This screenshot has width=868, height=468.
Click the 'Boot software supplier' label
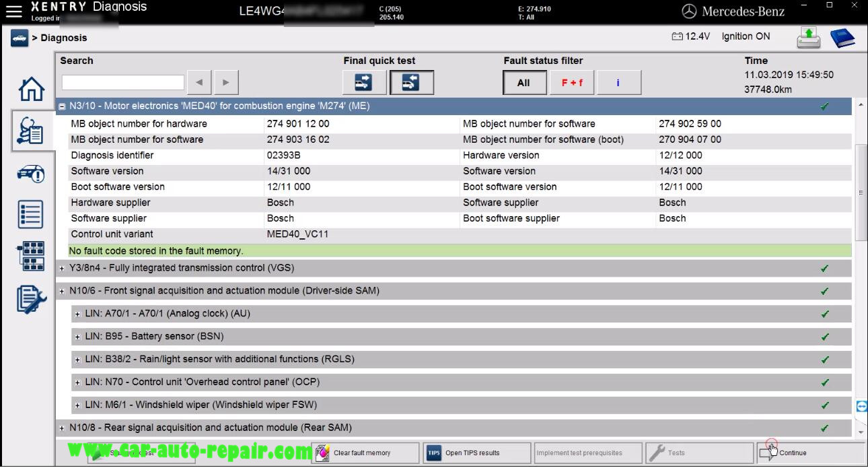pyautogui.click(x=511, y=218)
